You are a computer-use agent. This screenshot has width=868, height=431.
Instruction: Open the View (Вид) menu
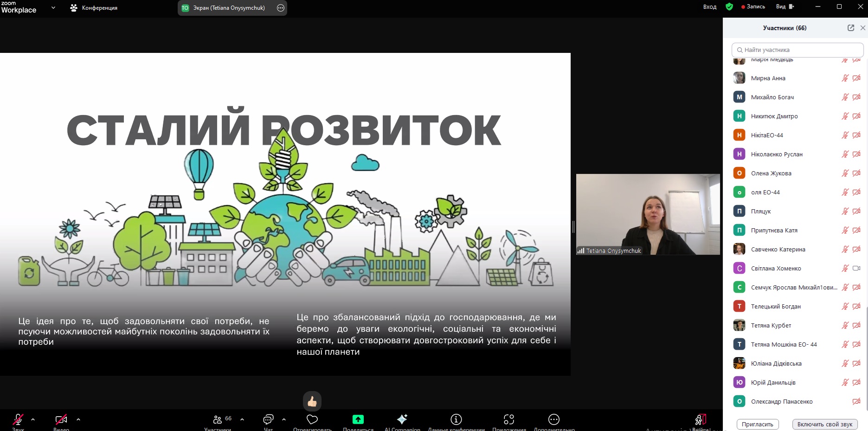pos(784,7)
